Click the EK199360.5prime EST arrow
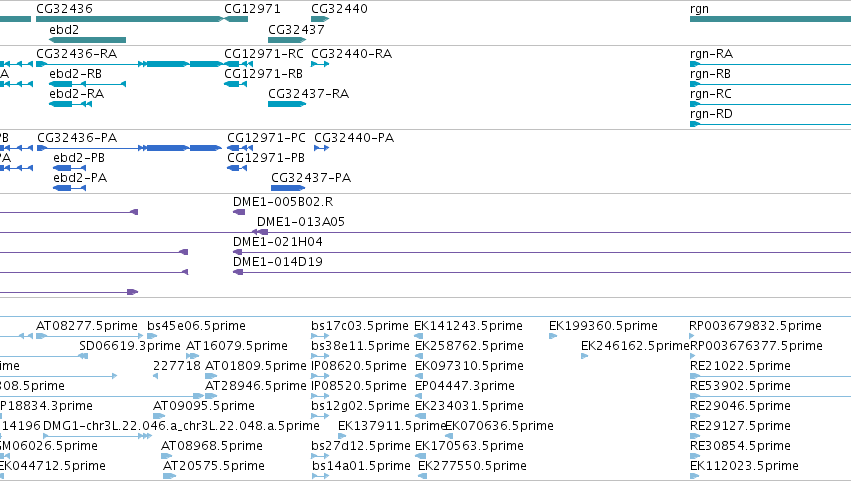 [553, 336]
